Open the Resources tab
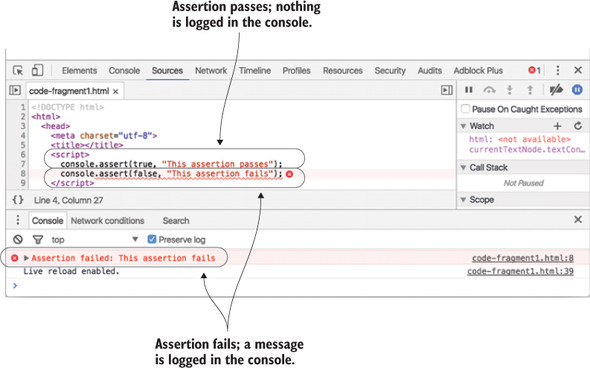The height and width of the screenshot is (368, 590). (x=342, y=70)
